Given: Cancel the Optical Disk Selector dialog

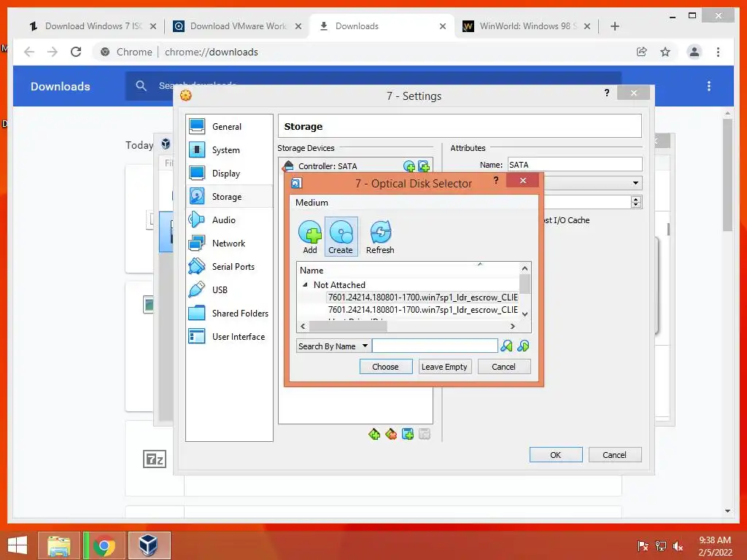Looking at the screenshot, I should 503,367.
